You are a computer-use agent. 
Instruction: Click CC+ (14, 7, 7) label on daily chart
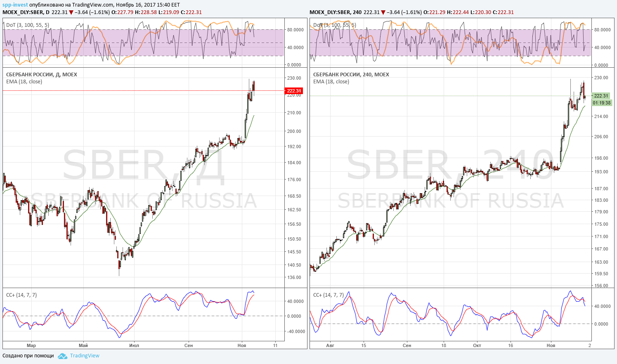[21, 295]
